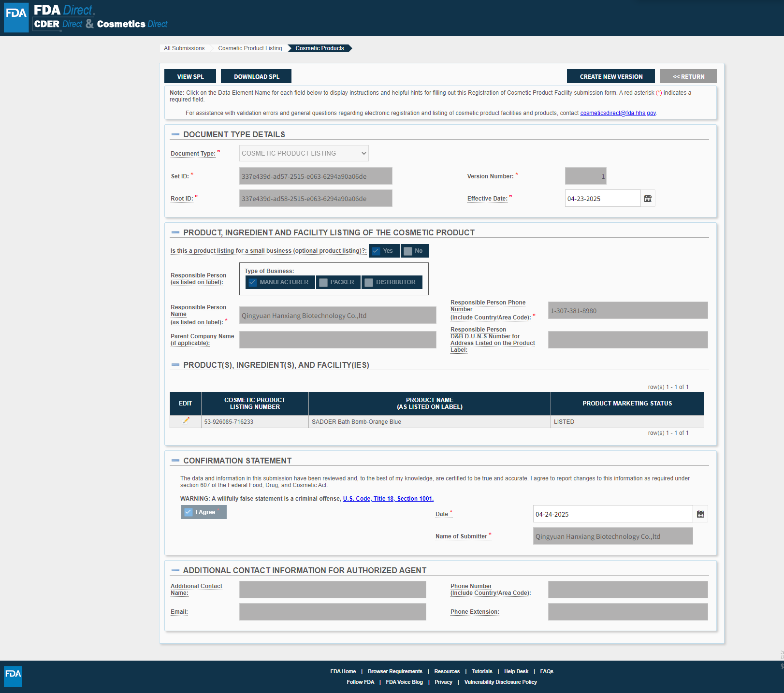Go to All Submissions breadcrumb

point(184,48)
